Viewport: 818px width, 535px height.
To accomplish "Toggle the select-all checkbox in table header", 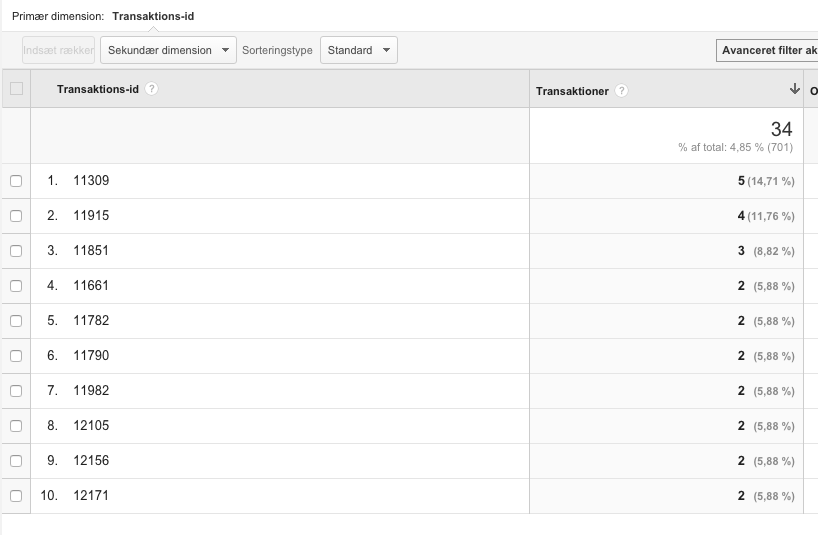I will (x=16, y=89).
